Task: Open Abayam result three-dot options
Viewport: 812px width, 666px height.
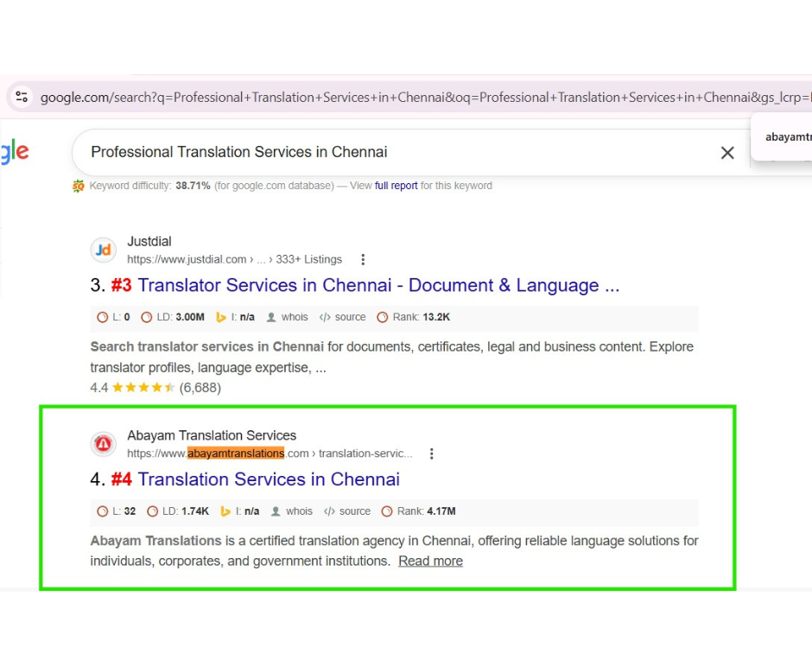Action: [431, 454]
